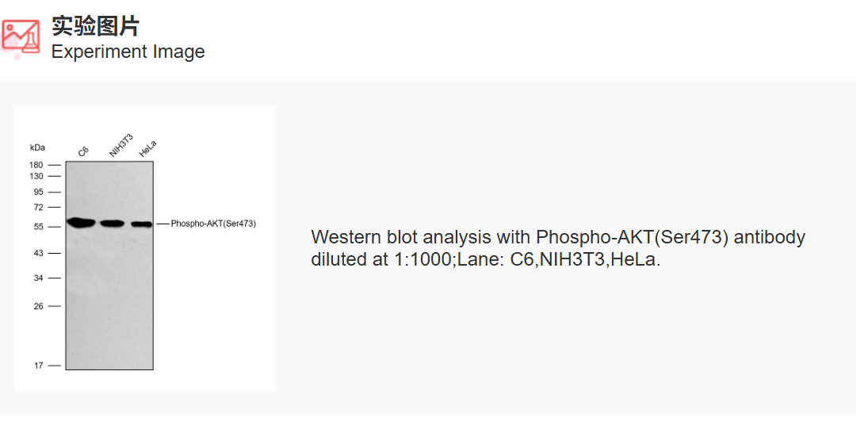Click the 95 kDa marker
Image resolution: width=868 pixels, height=421 pixels.
coord(39,192)
